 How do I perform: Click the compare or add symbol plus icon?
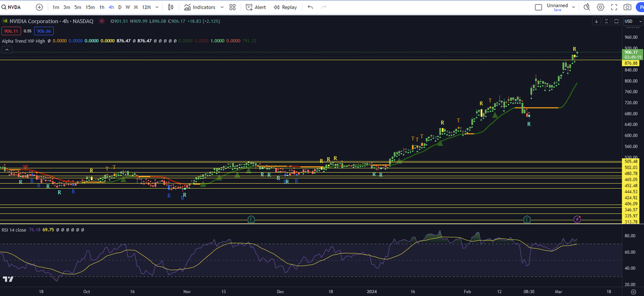[40, 8]
